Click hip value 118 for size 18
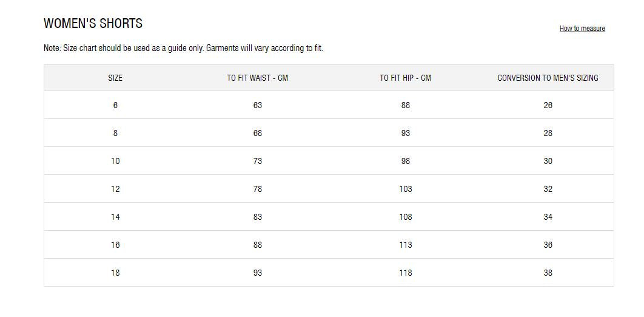 point(406,273)
